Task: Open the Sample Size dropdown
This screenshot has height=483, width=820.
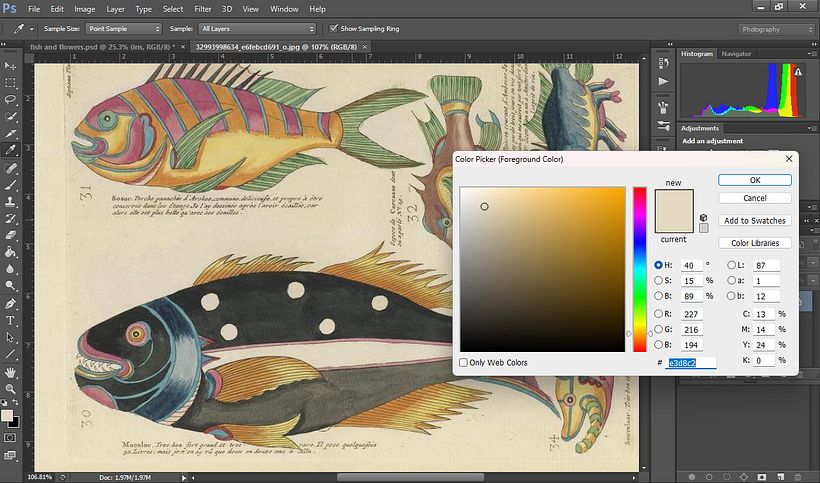Action: click(x=122, y=29)
